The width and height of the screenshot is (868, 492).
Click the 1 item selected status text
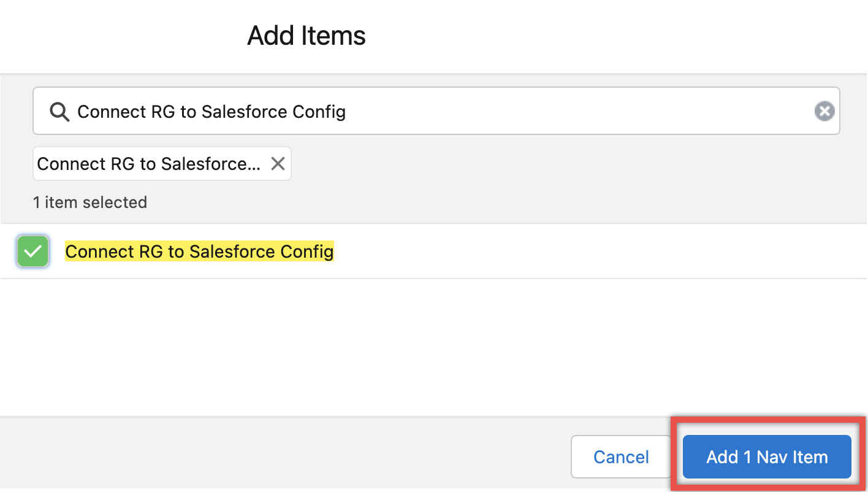[x=90, y=202]
